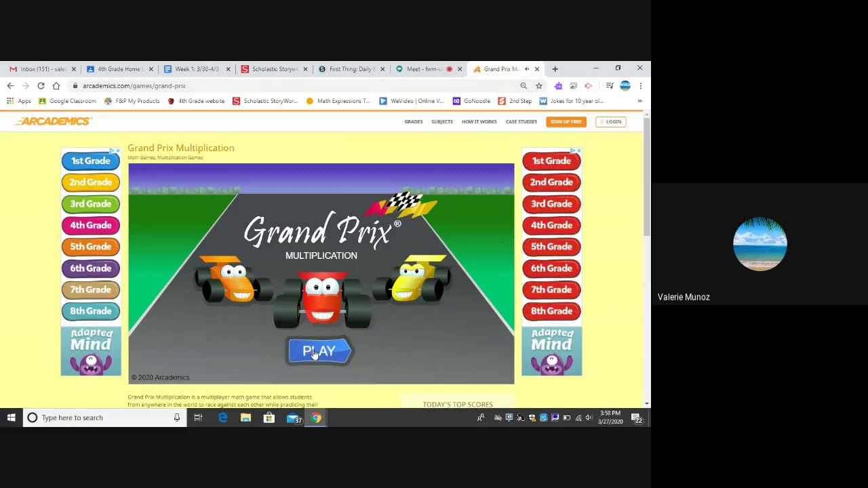Select 1st Grade in right ad
The width and height of the screenshot is (868, 488).
coord(551,161)
